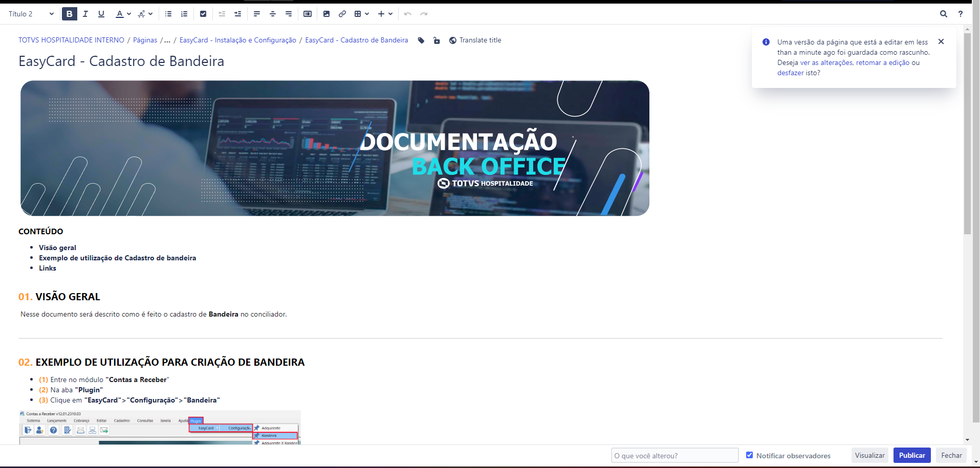This screenshot has width=980, height=468.
Task: Open page restrictions padlock icon
Action: pyautogui.click(x=437, y=40)
